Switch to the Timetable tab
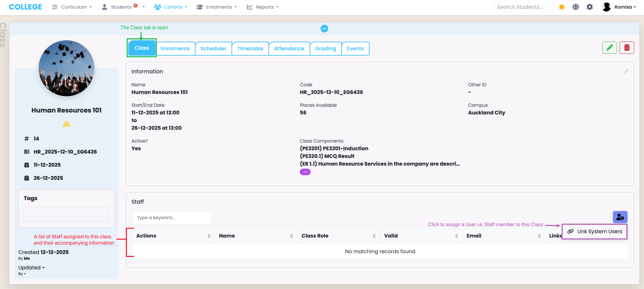 click(x=250, y=49)
